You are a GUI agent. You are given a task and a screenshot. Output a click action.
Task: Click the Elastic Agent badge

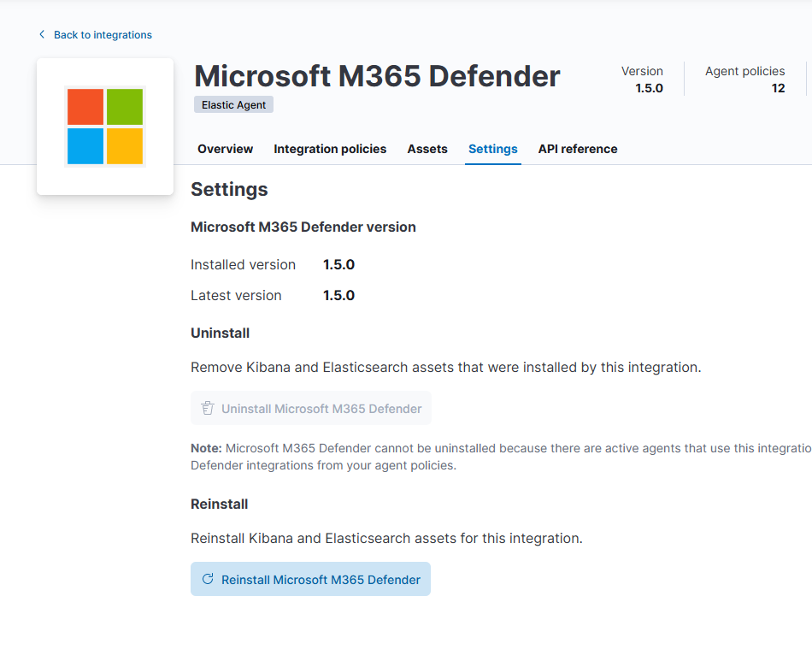pos(233,104)
